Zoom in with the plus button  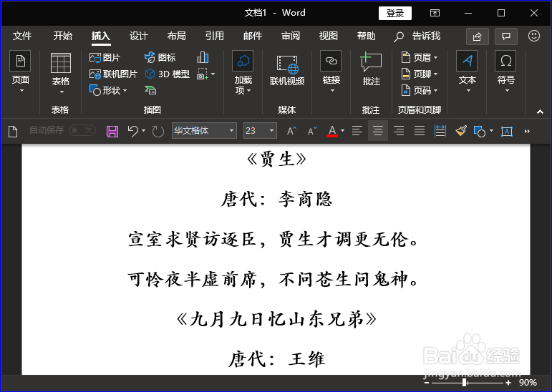coord(508,383)
